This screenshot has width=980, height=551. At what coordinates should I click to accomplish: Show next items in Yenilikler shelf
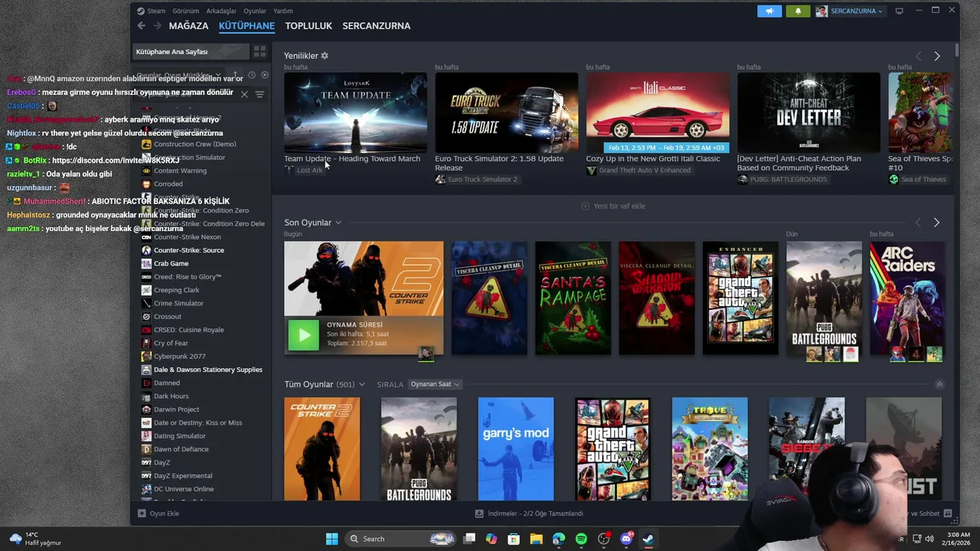936,56
